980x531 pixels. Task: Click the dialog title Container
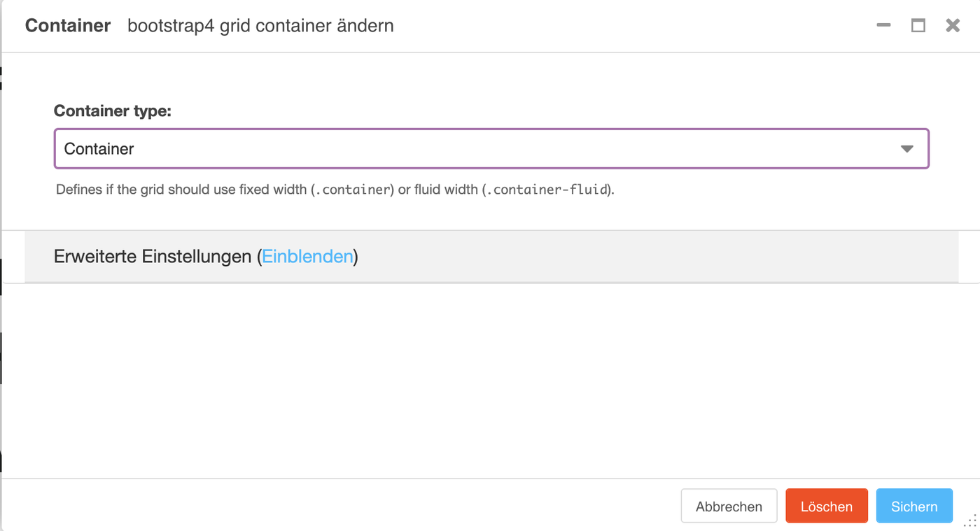(x=67, y=25)
